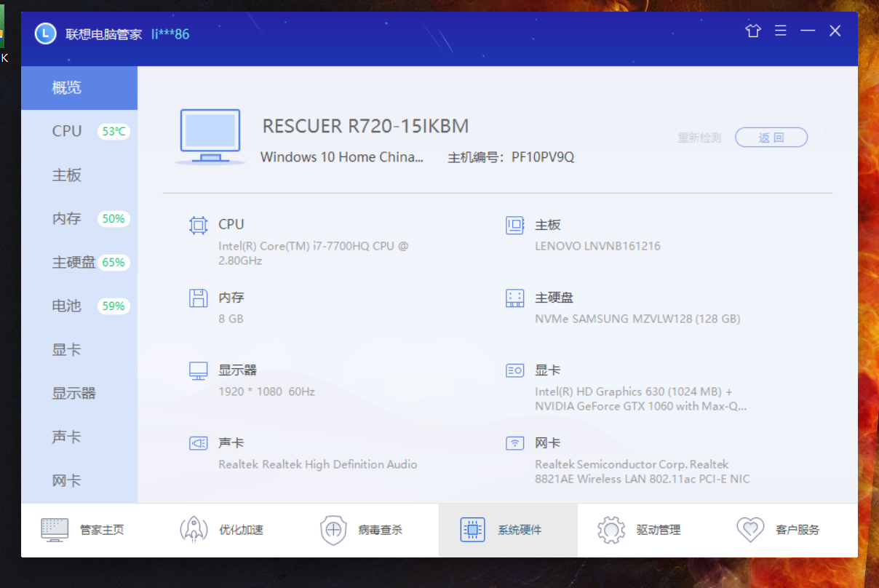
Task: Click the 返回 button
Action: (771, 138)
